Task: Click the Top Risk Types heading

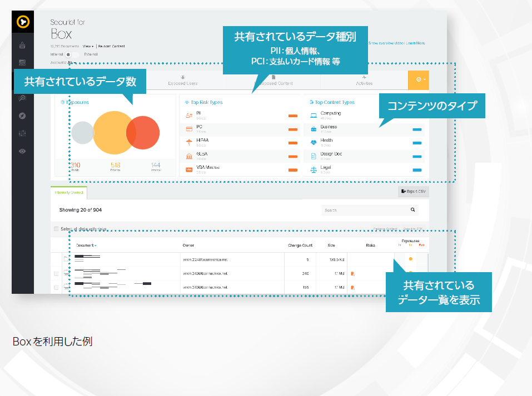Action: pos(207,102)
